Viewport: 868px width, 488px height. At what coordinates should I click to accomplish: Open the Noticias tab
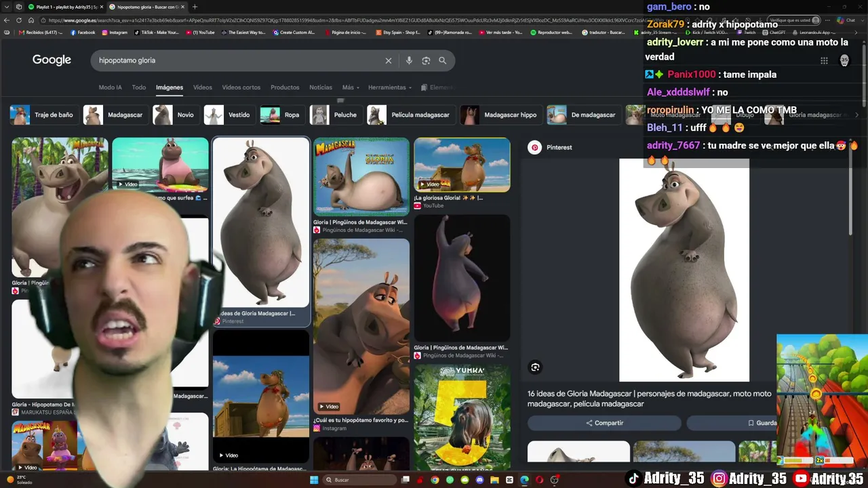coord(321,87)
